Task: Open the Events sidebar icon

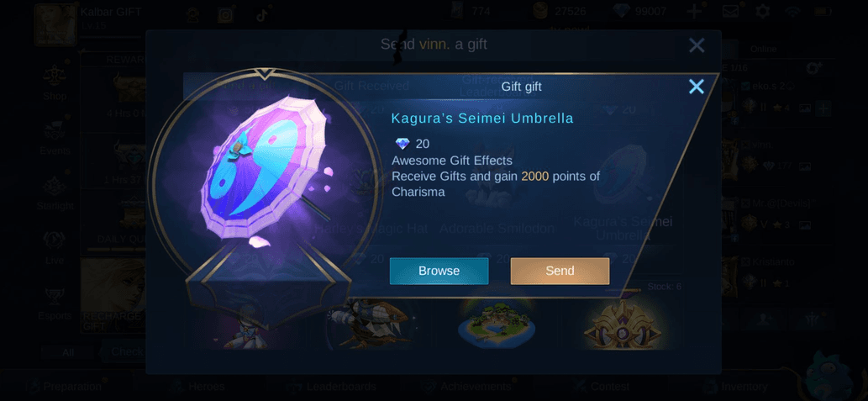Action: click(55, 137)
